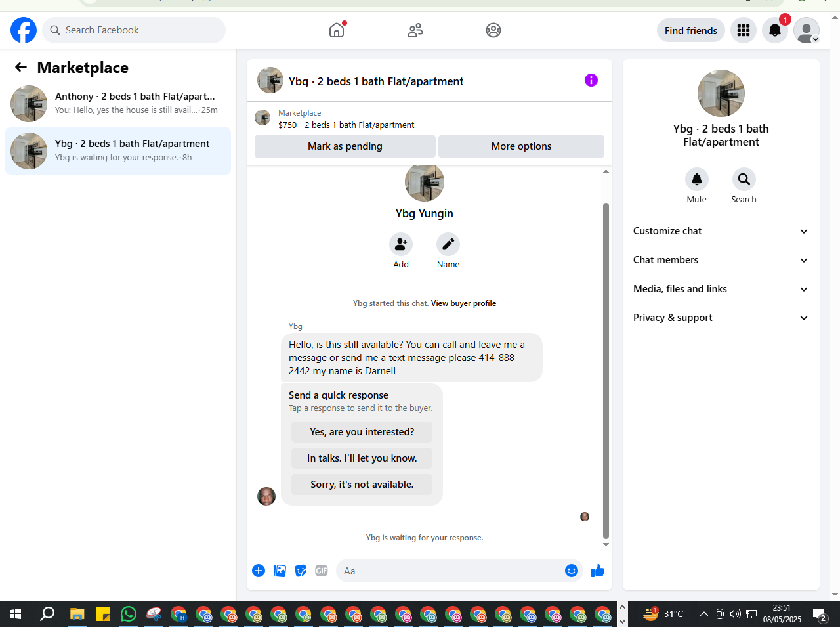The image size is (840, 627).
Task: Open the Windows notification center
Action: 820,615
